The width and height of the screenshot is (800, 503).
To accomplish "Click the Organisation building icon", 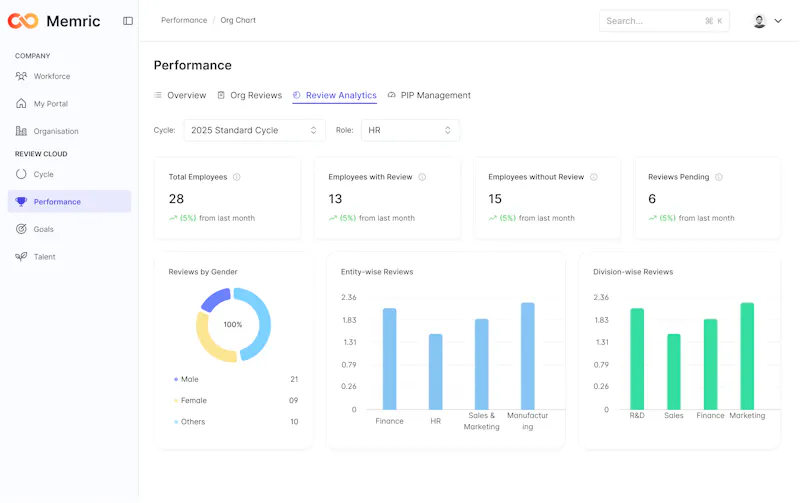I will (21, 131).
